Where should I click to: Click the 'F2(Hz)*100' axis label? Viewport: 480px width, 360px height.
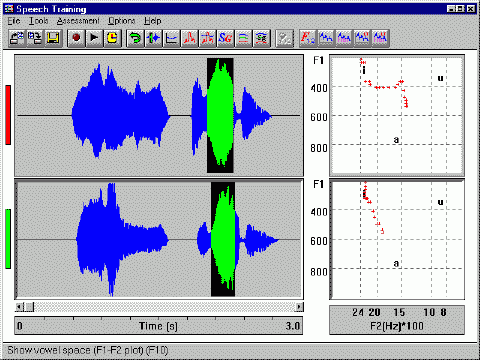click(x=397, y=326)
